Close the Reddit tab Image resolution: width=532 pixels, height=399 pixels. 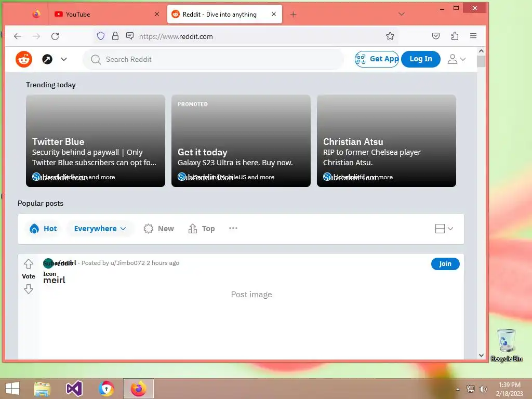point(274,14)
